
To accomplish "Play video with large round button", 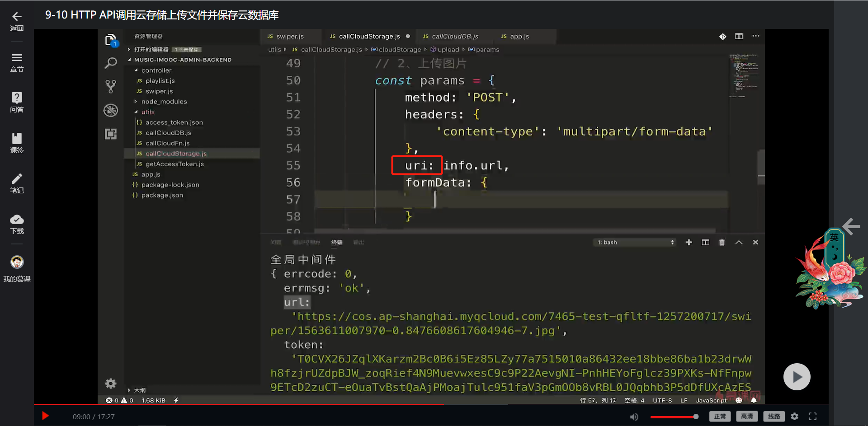I will [x=797, y=377].
